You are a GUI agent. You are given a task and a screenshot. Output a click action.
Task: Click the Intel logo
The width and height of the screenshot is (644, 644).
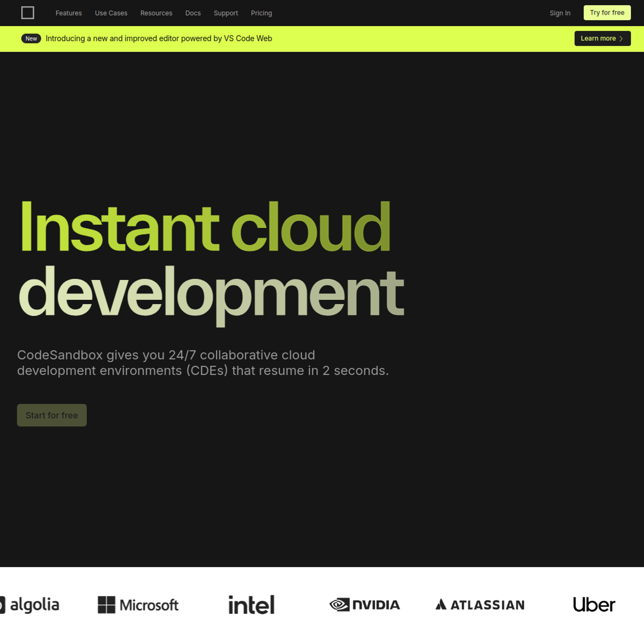[251, 605]
